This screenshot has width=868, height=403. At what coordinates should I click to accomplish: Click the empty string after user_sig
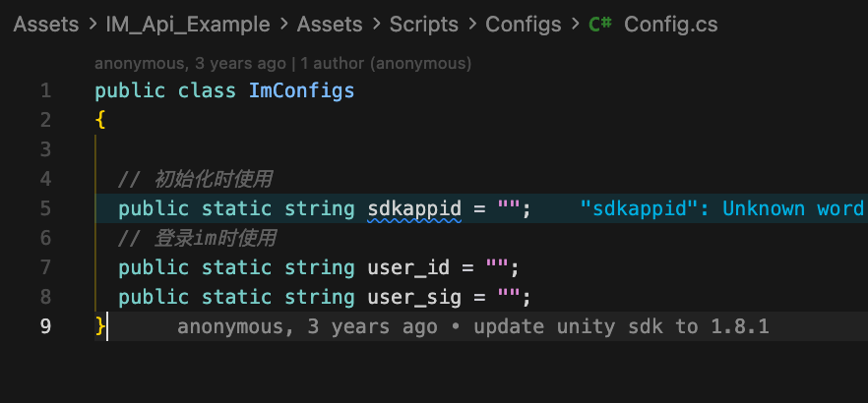click(x=508, y=297)
